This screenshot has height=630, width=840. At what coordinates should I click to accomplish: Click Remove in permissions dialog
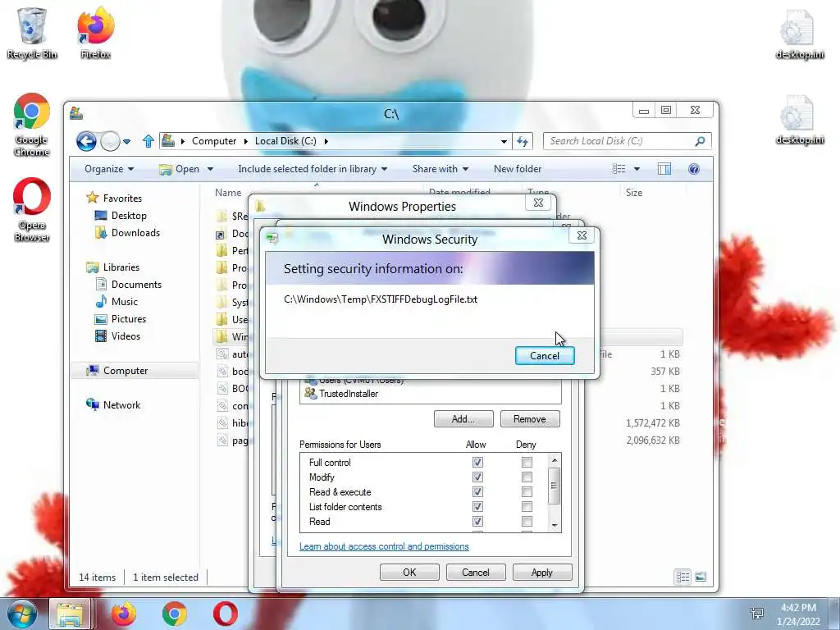pos(530,419)
